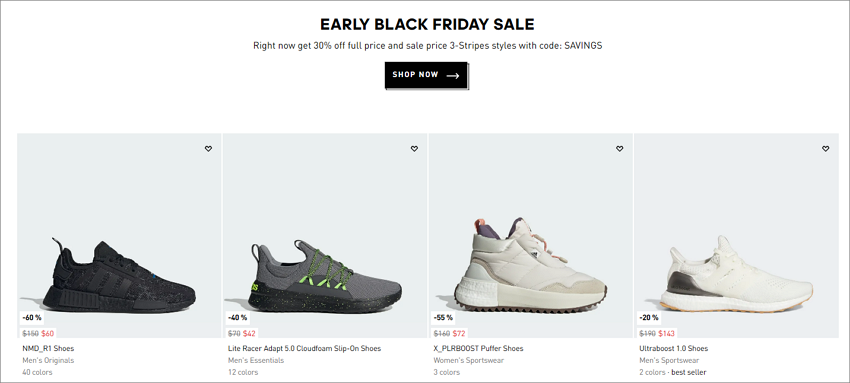Click the $143 sale price on Ultraboost

[x=666, y=334]
